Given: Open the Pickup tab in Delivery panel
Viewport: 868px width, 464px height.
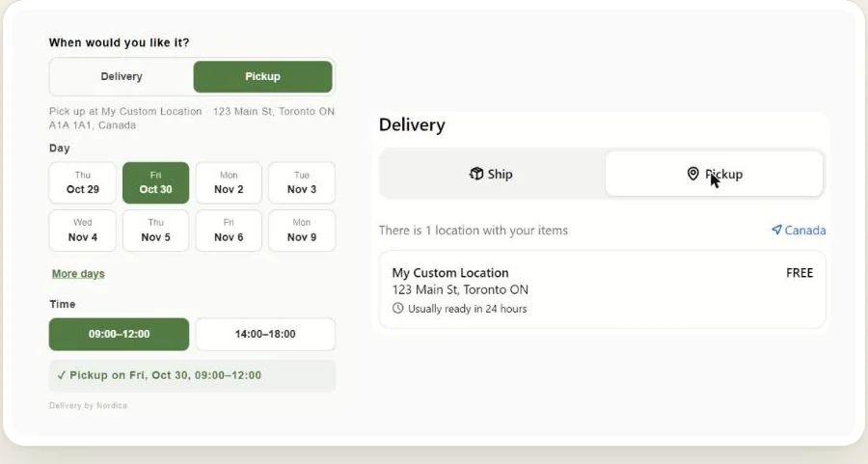Looking at the screenshot, I should (714, 174).
